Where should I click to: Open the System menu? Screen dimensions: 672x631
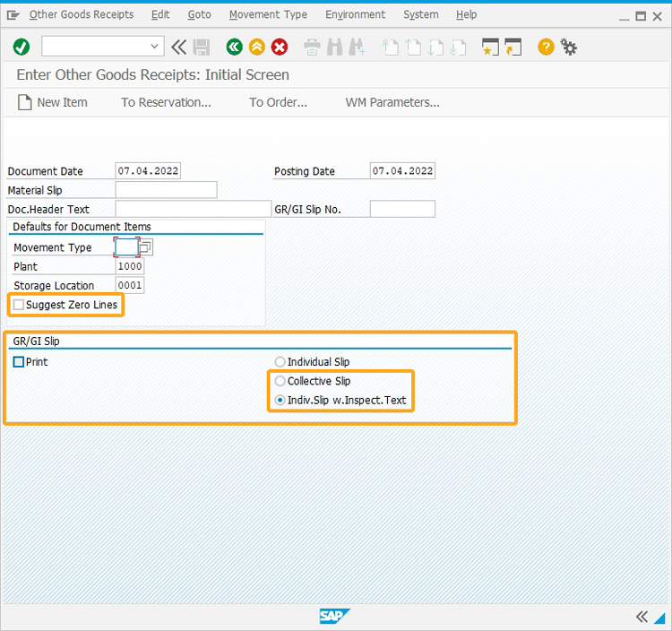click(x=421, y=14)
